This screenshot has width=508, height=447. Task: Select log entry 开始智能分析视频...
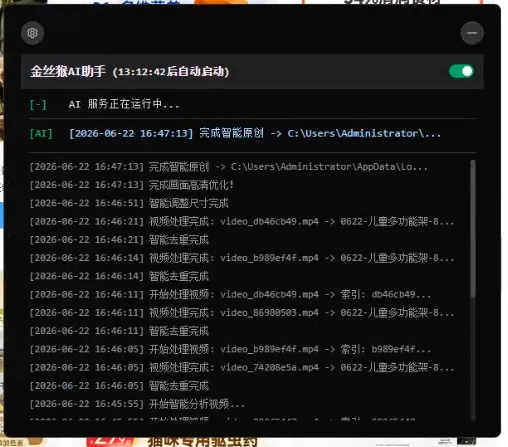click(x=137, y=404)
